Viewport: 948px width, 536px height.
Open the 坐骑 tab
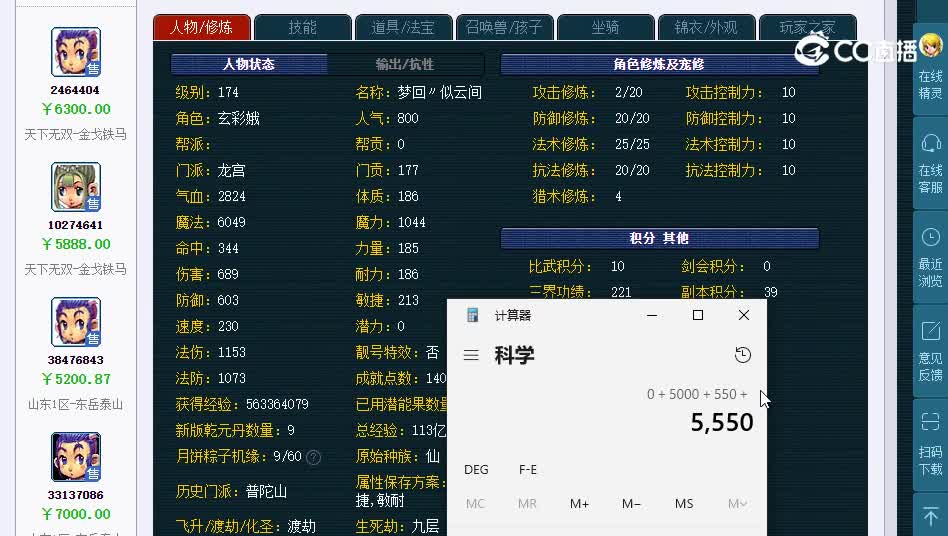pos(605,27)
